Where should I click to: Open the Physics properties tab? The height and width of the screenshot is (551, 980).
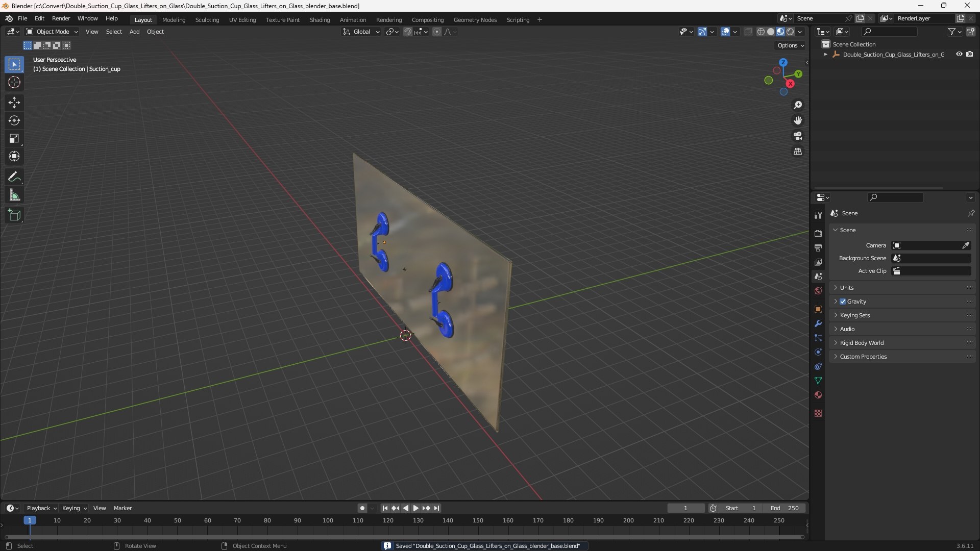818,352
